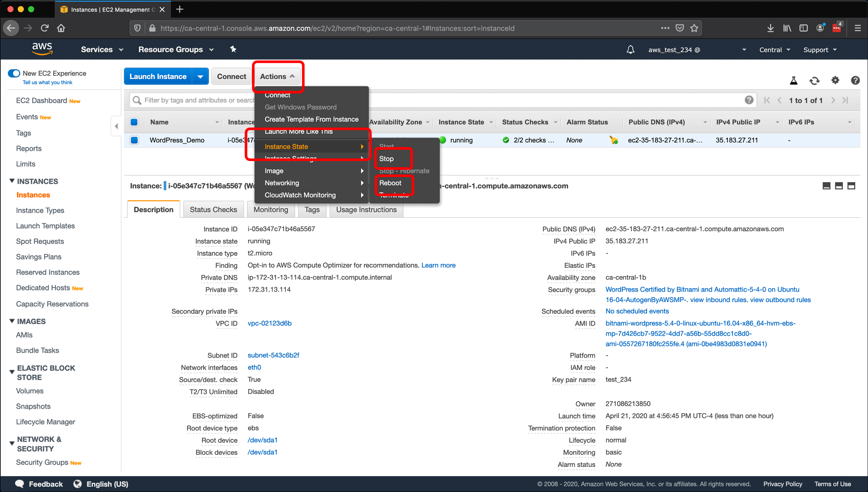Open the pin shortcuts star icon
Viewport: 868px width, 492px height.
click(x=233, y=49)
